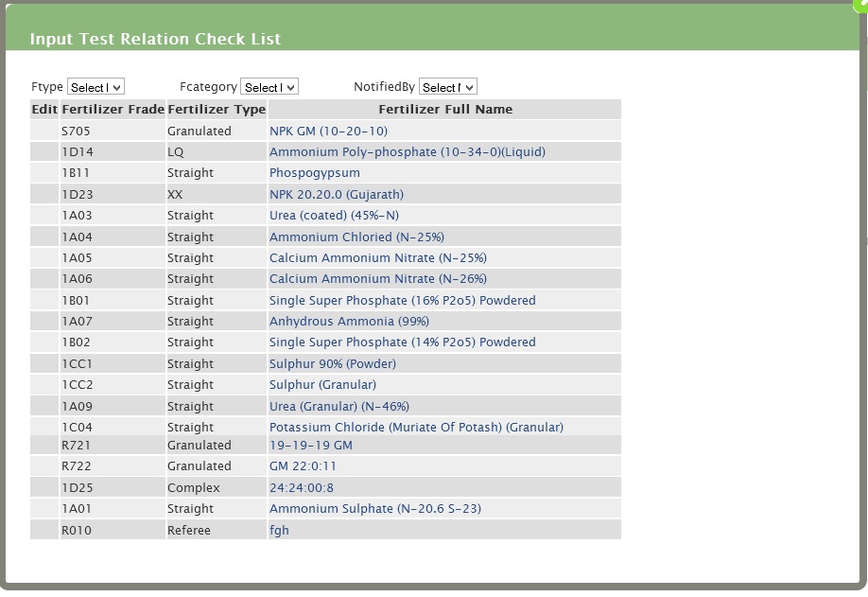Click the 19-19-19 GM link
The image size is (868, 597).
(x=310, y=446)
